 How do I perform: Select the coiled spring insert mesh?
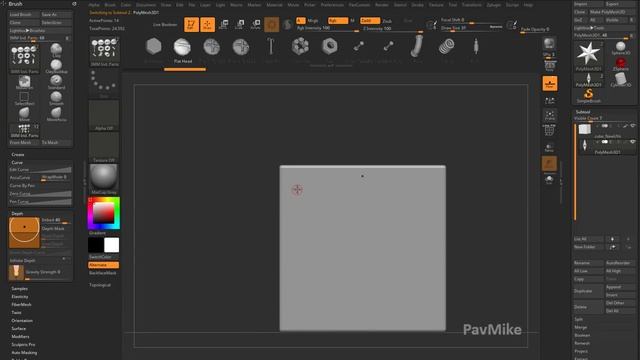[446, 47]
